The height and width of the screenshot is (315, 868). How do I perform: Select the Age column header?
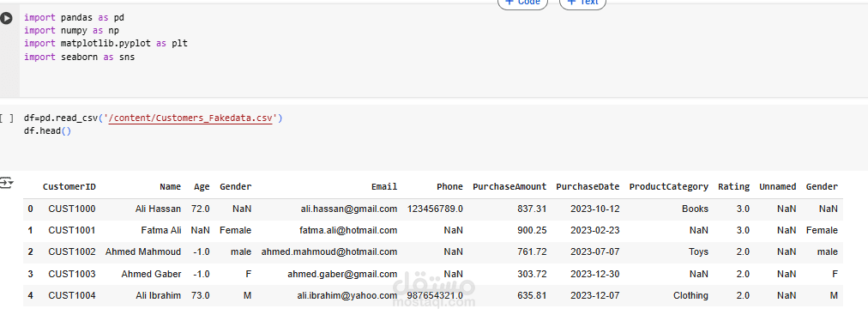point(202,186)
